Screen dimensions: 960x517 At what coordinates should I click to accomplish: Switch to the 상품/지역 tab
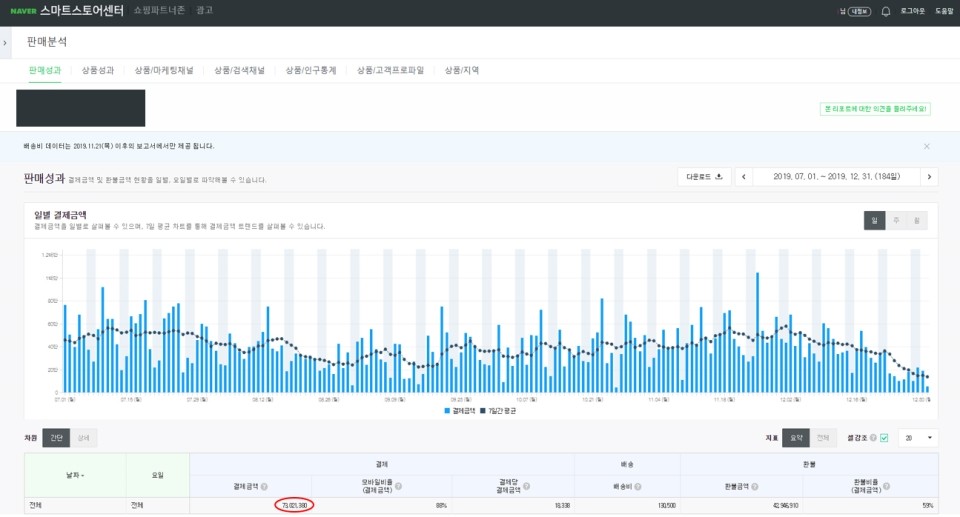[x=462, y=70]
